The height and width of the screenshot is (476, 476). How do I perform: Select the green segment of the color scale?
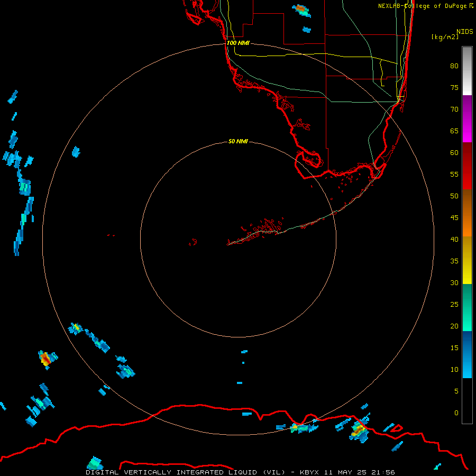click(467, 307)
